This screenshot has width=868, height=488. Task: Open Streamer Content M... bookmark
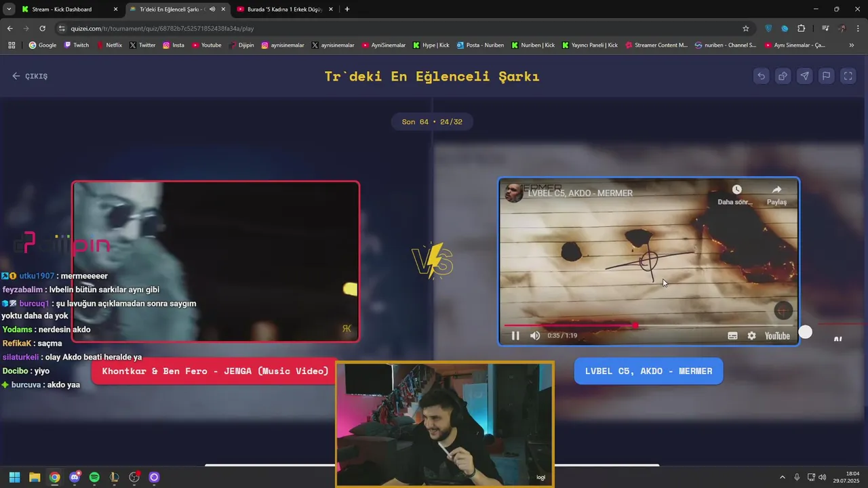(x=656, y=45)
